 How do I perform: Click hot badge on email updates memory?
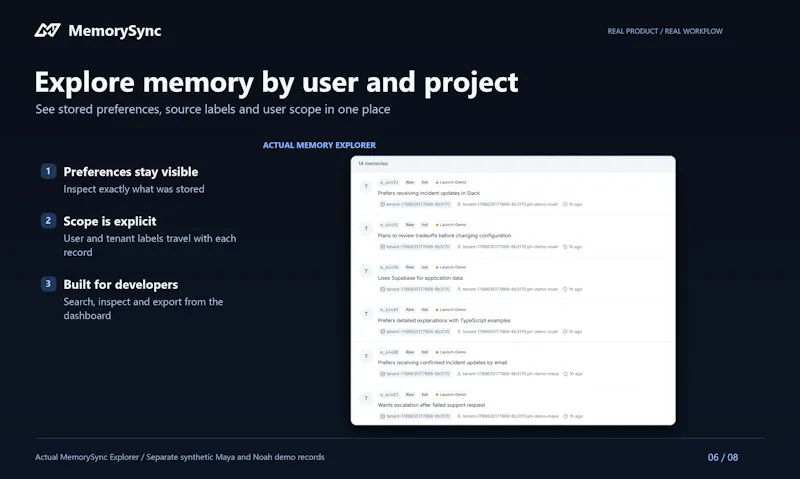pyautogui.click(x=424, y=352)
